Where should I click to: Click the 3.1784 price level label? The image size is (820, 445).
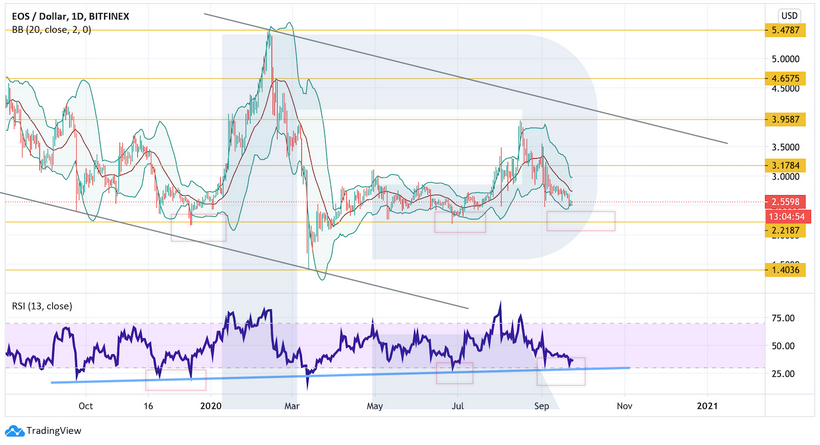[x=785, y=166]
